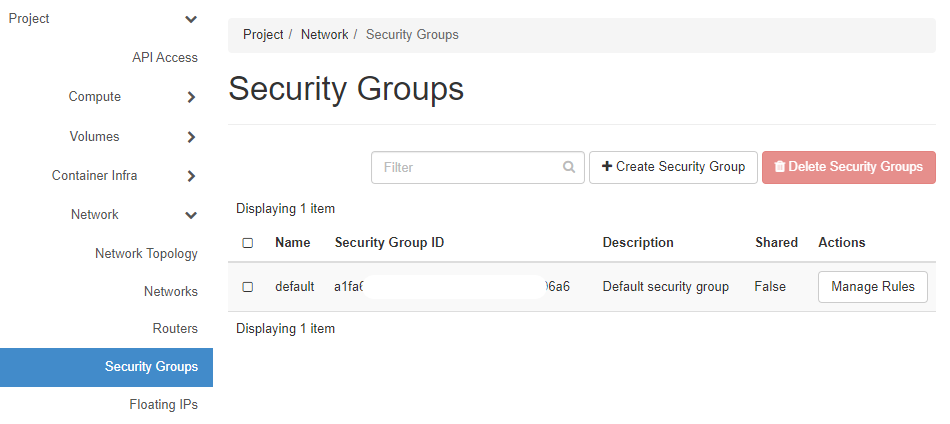
Task: Open Floating IPs page
Action: click(x=163, y=405)
